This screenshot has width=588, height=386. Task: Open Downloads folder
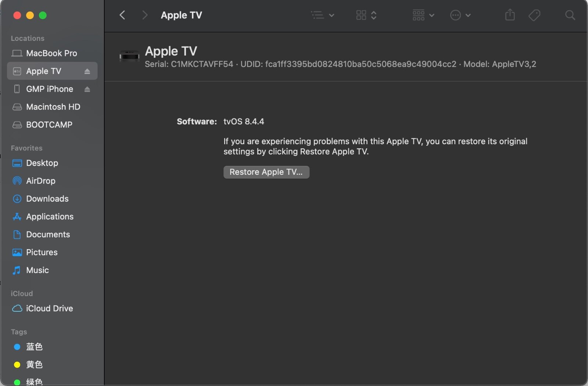coord(52,199)
